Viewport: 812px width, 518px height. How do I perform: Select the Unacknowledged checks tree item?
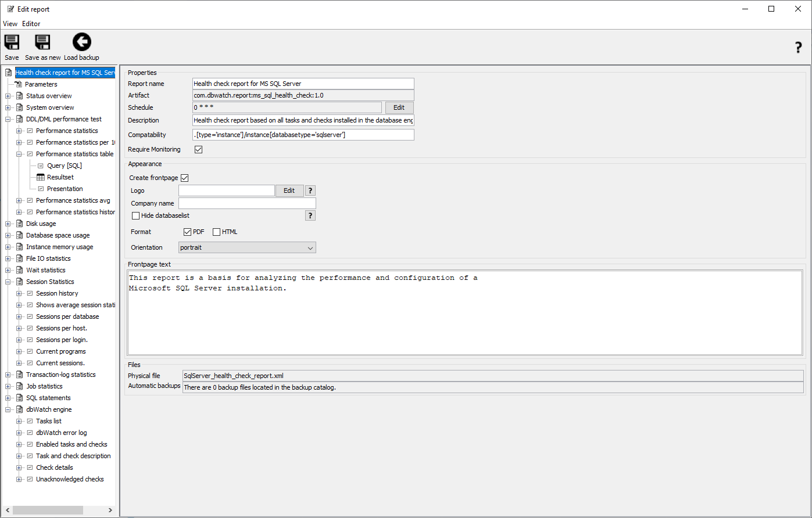70,479
